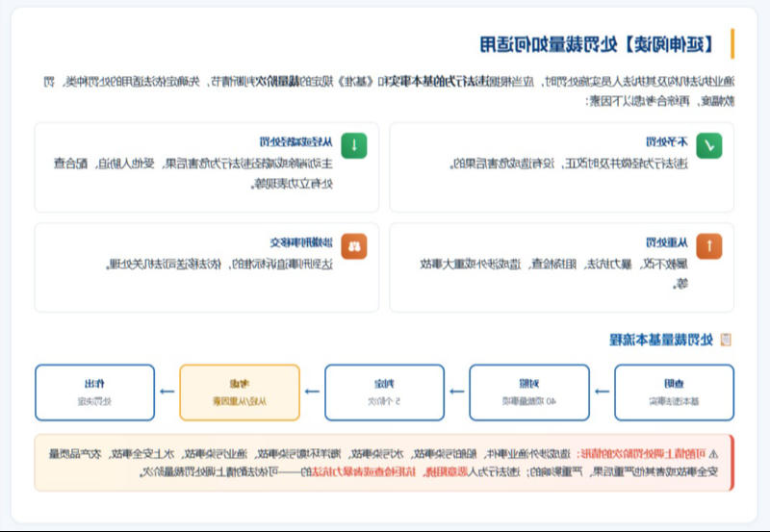Click the clipboard icon beside 处罚裁量基本流程
This screenshot has width=770, height=532.
tap(726, 340)
